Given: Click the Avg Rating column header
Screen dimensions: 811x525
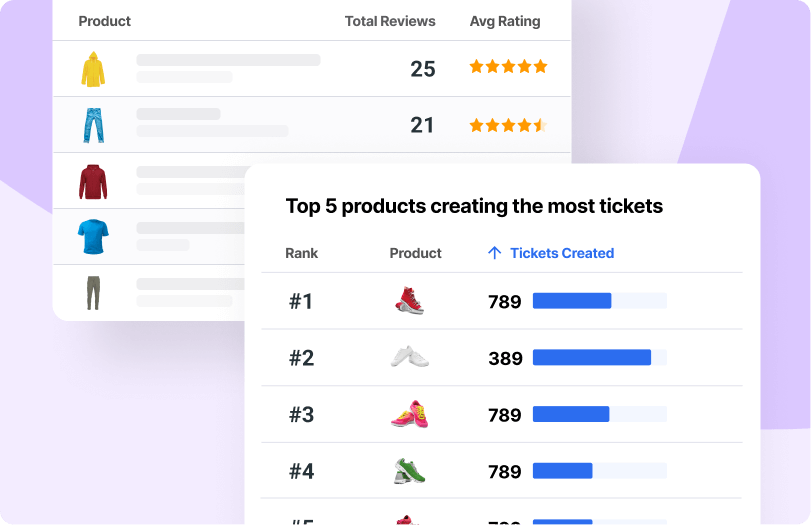Looking at the screenshot, I should click(x=505, y=21).
